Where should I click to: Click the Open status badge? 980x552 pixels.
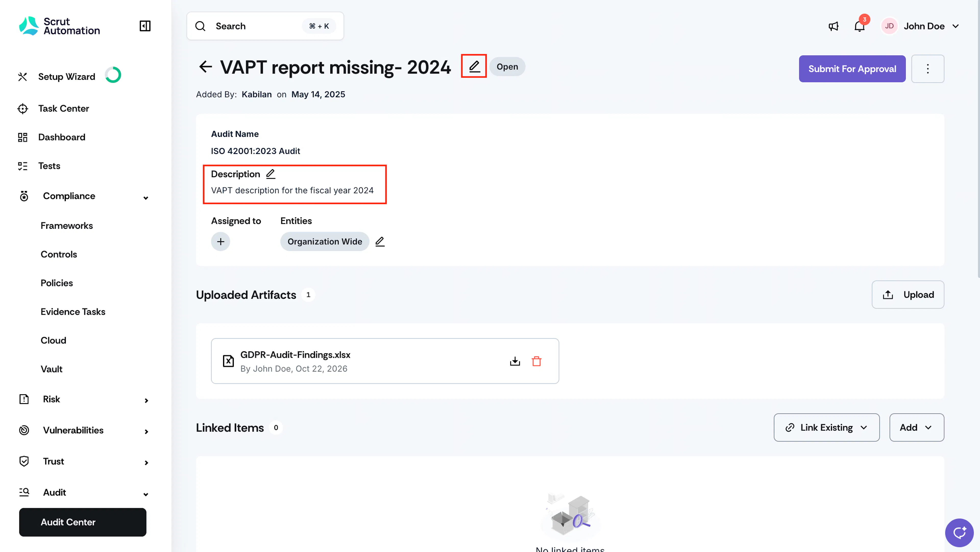click(507, 67)
